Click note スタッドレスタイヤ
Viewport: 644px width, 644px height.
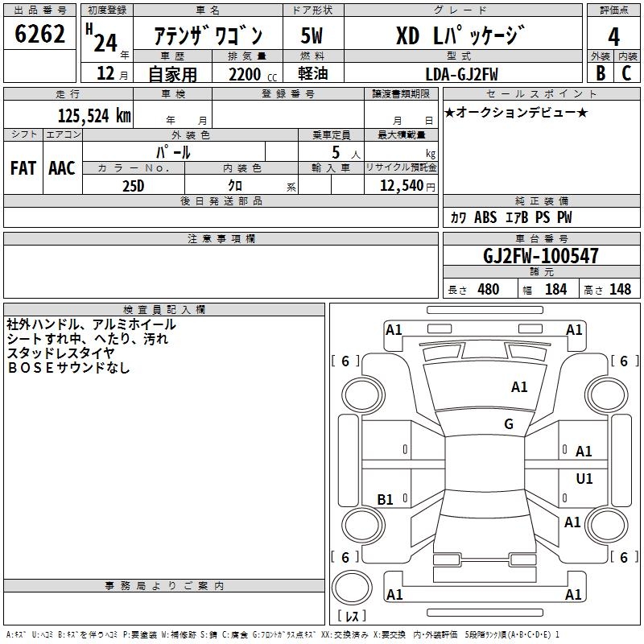click(x=60, y=353)
